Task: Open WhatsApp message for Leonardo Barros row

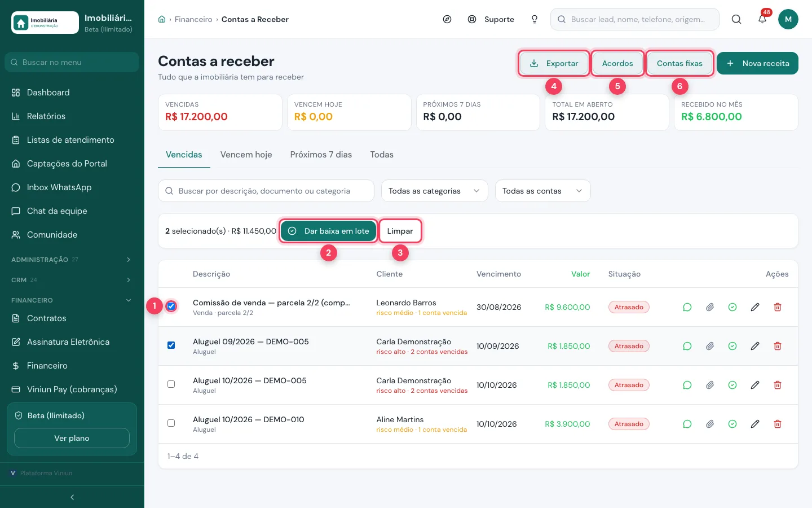Action: 687,307
